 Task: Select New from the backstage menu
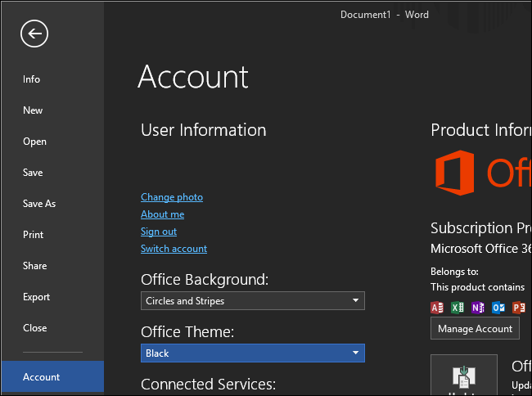[x=33, y=110]
